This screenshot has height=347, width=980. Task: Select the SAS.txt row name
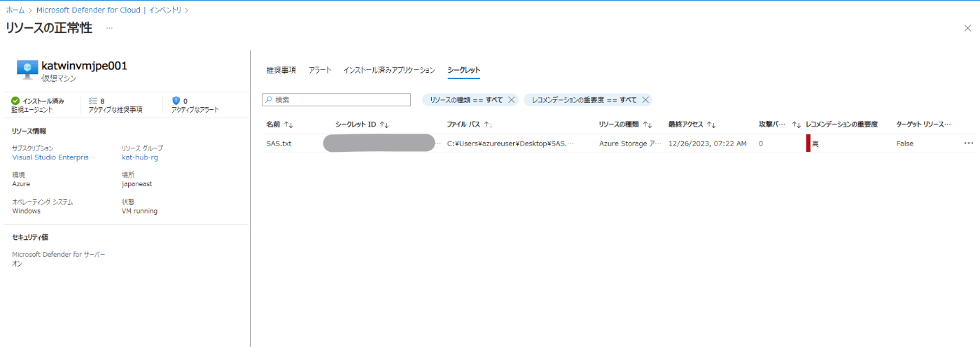click(278, 143)
